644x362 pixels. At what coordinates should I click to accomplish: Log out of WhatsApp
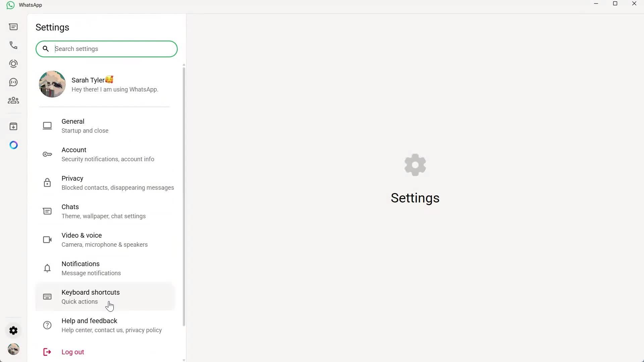click(72, 352)
